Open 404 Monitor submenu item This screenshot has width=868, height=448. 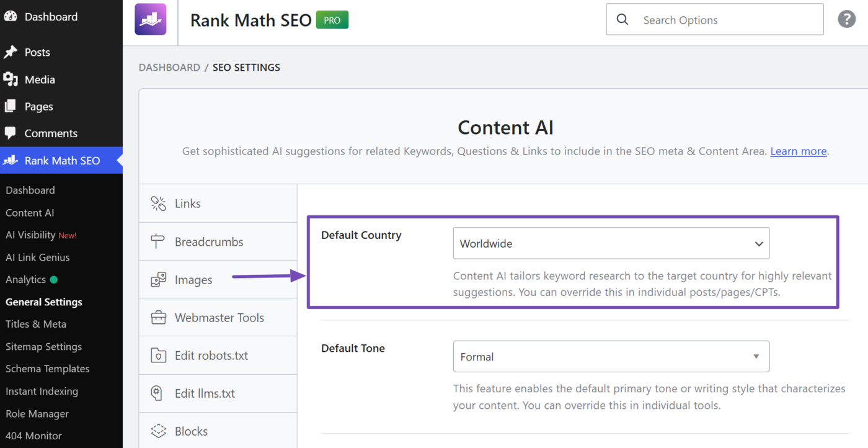pos(33,436)
